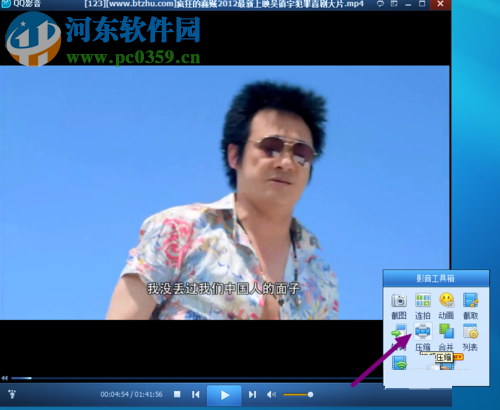Play the video
The image size is (500, 410).
pos(224,395)
